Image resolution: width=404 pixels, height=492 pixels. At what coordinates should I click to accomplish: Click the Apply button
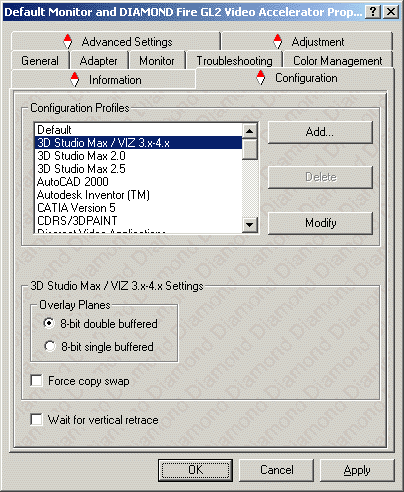[357, 470]
